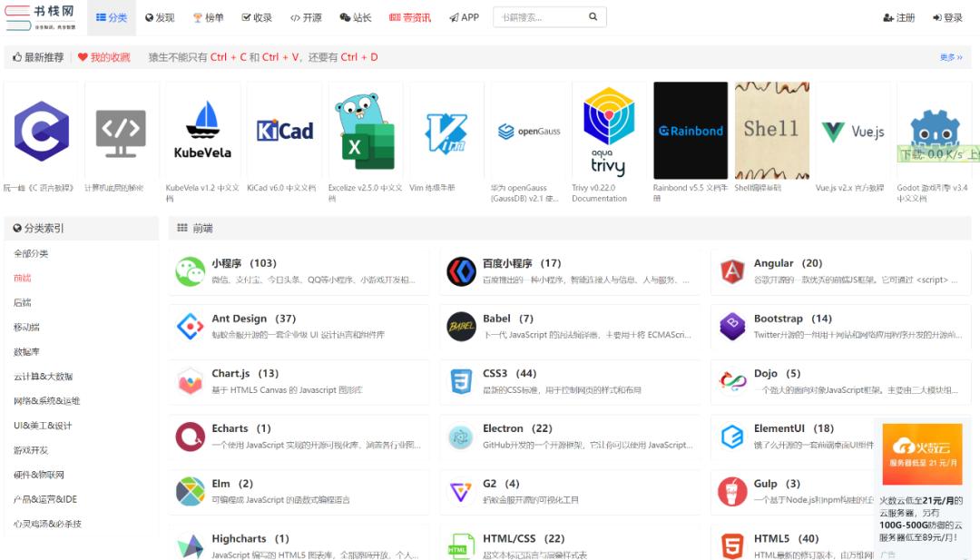980x560 pixels.
Task: Click the ElementUI category icon
Action: (x=731, y=436)
